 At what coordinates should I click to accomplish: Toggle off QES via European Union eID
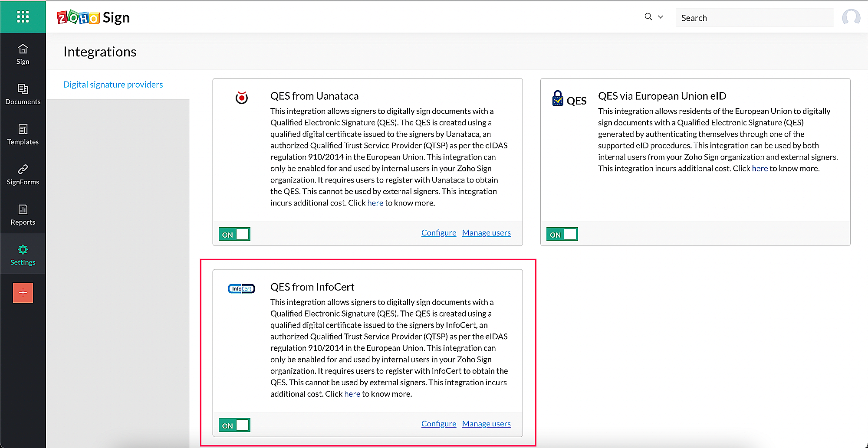(x=562, y=234)
